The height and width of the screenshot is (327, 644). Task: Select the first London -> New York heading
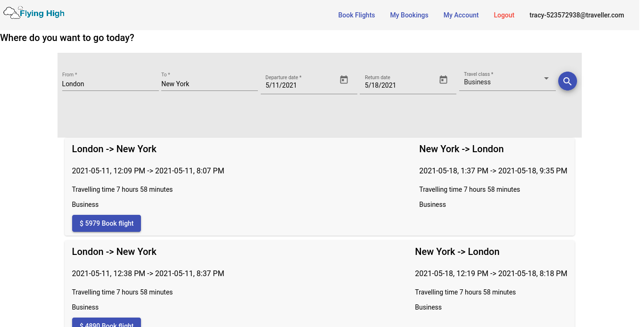(x=114, y=149)
